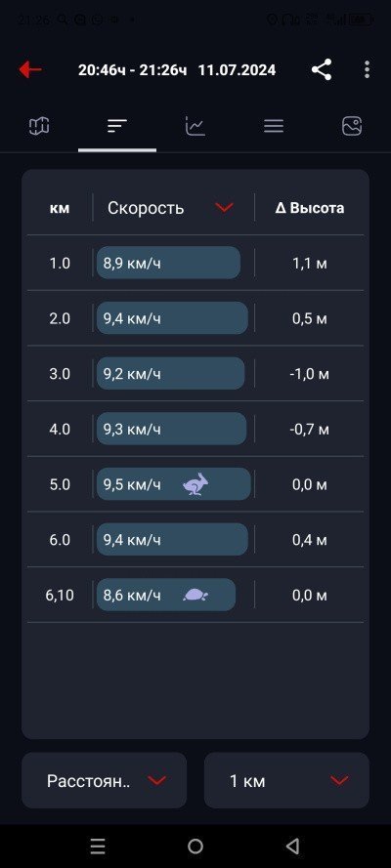The image size is (391, 868).
Task: Expand the Скорость column dropdown
Action: pos(224,208)
